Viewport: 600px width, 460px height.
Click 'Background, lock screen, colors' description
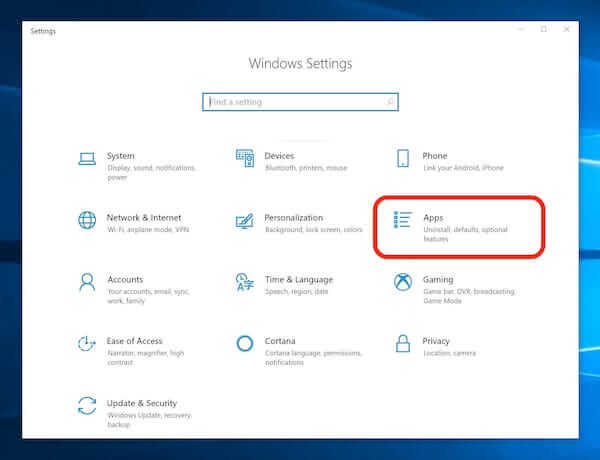(x=313, y=230)
